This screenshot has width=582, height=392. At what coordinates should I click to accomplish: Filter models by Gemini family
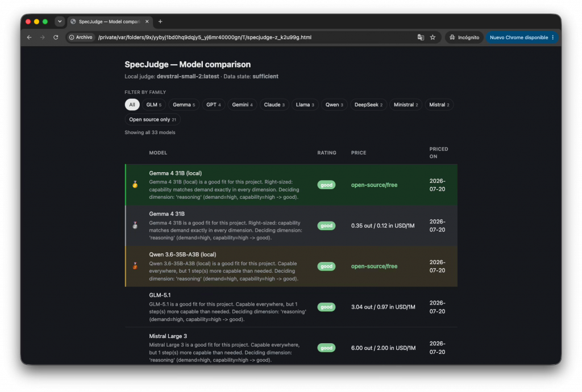(242, 105)
